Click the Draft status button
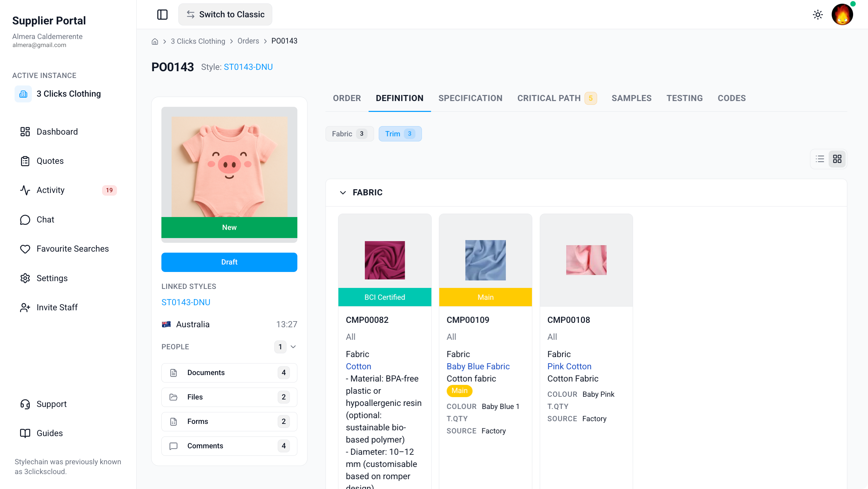This screenshot has height=489, width=868. (x=229, y=262)
